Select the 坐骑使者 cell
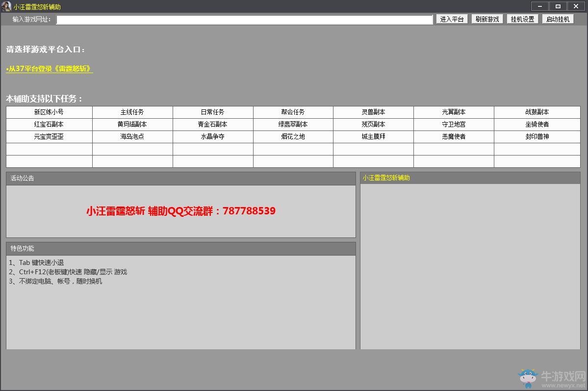The width and height of the screenshot is (588, 391). pos(537,125)
